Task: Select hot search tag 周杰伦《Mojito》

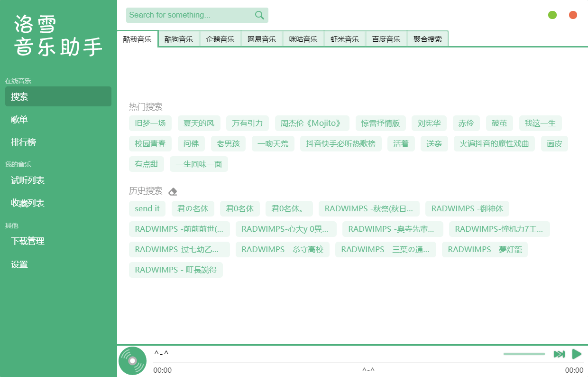Action: [x=312, y=123]
